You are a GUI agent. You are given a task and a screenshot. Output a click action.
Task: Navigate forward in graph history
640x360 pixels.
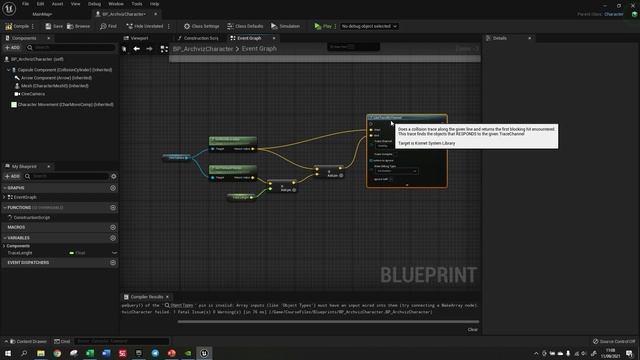coord(149,49)
